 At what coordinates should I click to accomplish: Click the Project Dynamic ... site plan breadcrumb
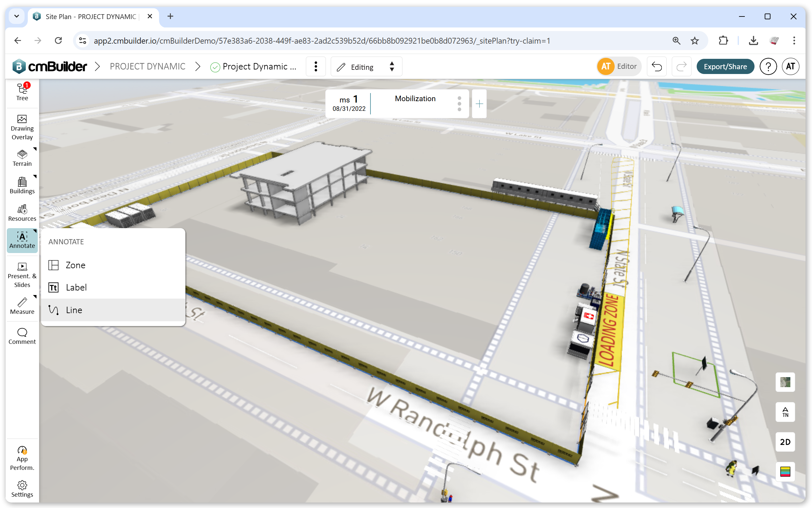253,67
